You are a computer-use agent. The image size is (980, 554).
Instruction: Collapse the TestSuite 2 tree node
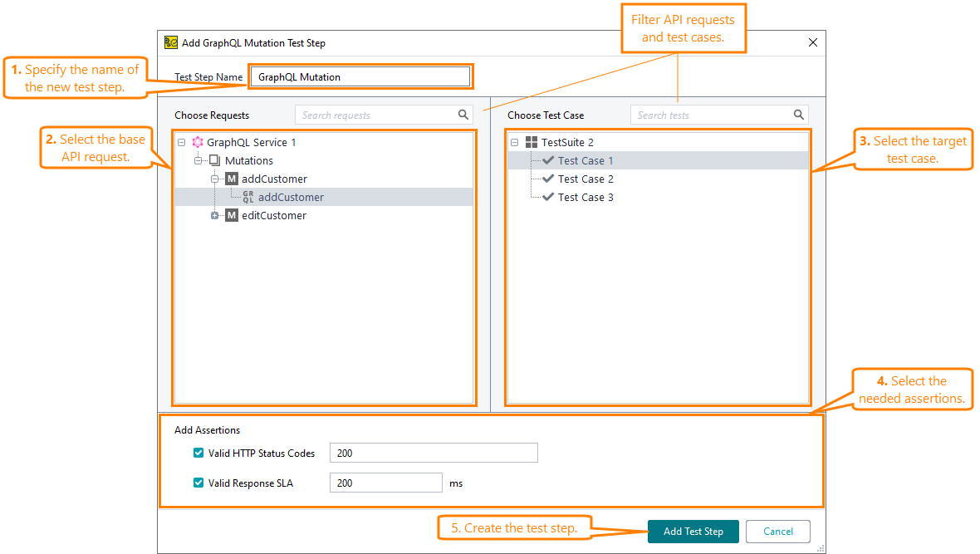pyautogui.click(x=515, y=142)
